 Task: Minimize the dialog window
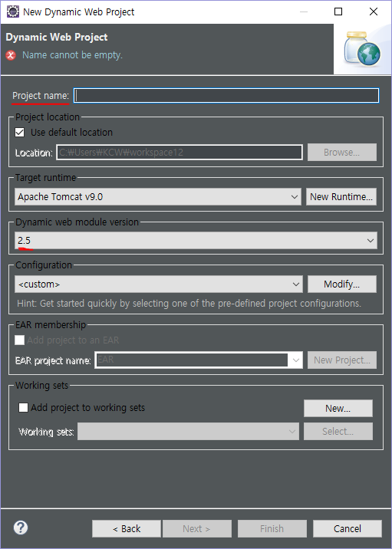[x=304, y=12]
